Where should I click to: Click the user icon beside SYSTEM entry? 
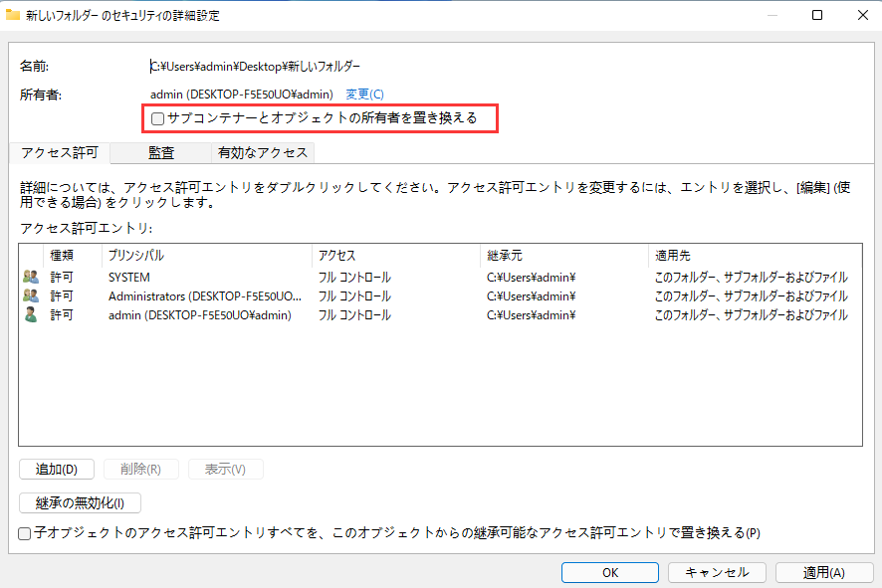coord(31,277)
